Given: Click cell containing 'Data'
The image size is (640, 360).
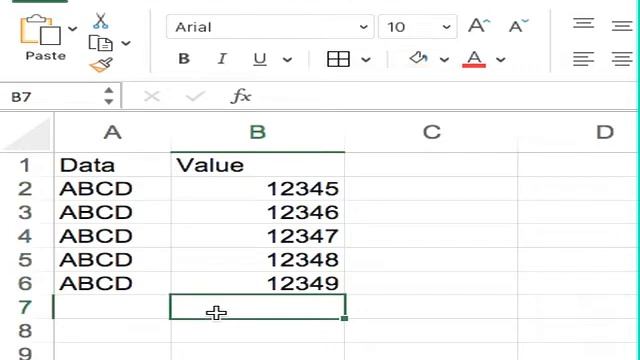Looking at the screenshot, I should click(x=112, y=165).
